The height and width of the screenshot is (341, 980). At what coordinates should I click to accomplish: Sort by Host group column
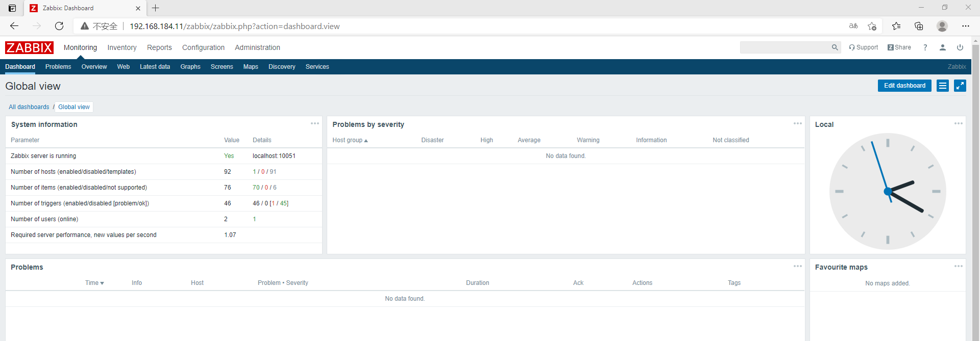[x=350, y=140]
